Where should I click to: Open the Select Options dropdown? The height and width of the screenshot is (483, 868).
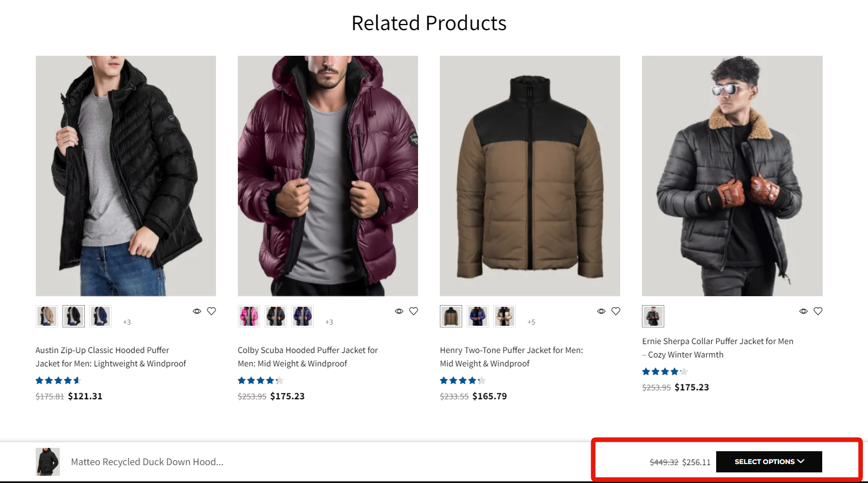pyautogui.click(x=769, y=462)
